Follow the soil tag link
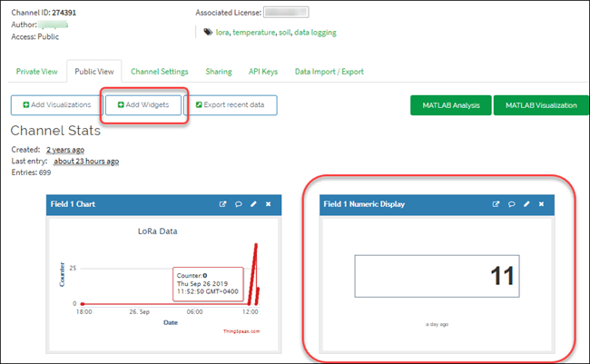 pyautogui.click(x=284, y=33)
